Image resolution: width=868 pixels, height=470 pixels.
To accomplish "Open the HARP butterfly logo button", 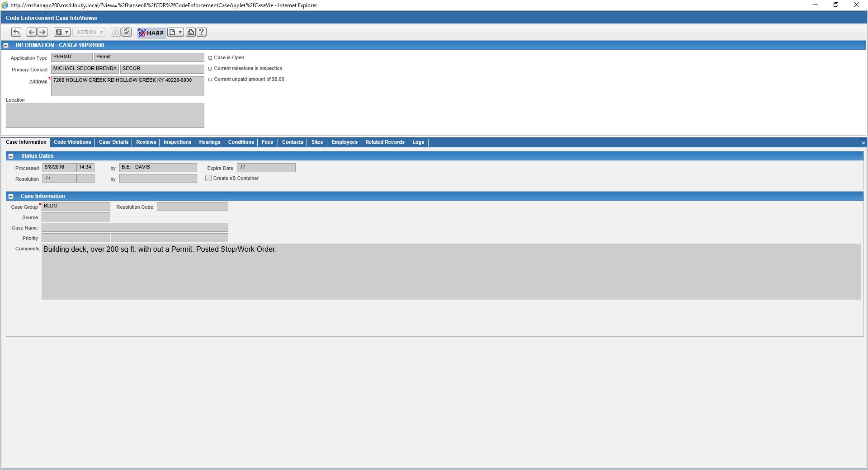I will pyautogui.click(x=151, y=33).
